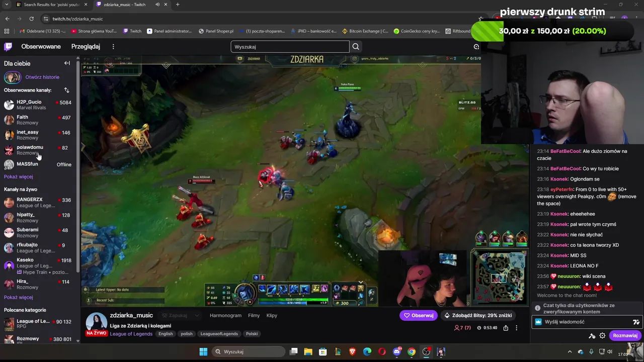Click the Rozmawiaj chat button
Image resolution: width=644 pixels, height=362 pixels.
pos(625,336)
